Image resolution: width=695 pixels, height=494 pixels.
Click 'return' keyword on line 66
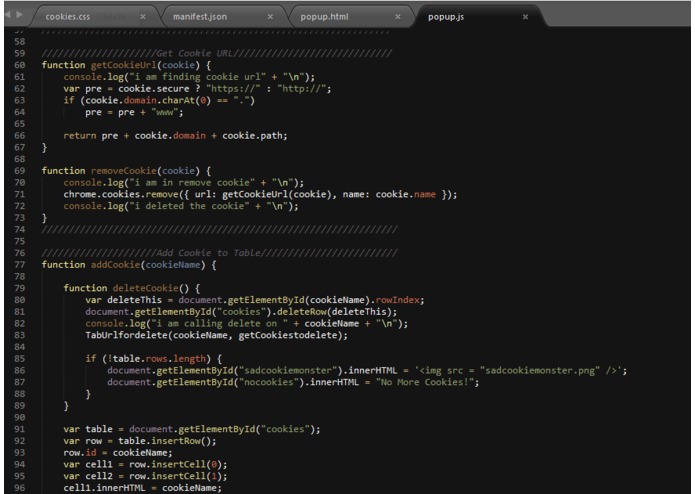point(79,136)
